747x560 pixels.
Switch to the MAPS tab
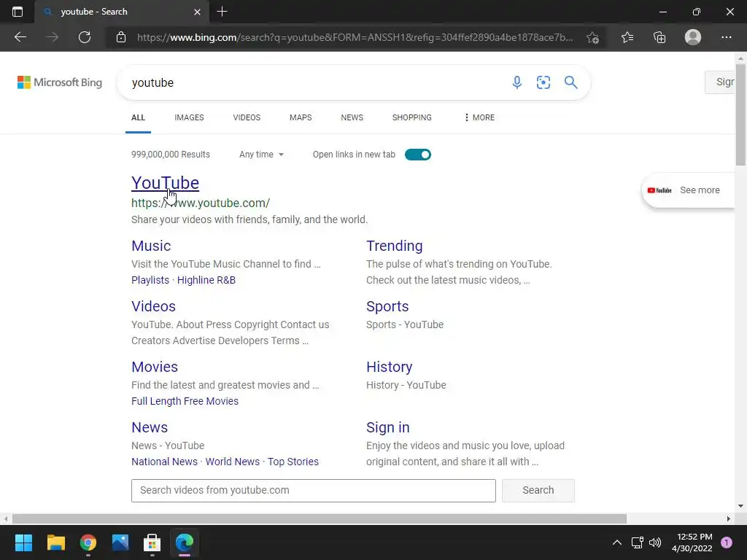coord(301,117)
